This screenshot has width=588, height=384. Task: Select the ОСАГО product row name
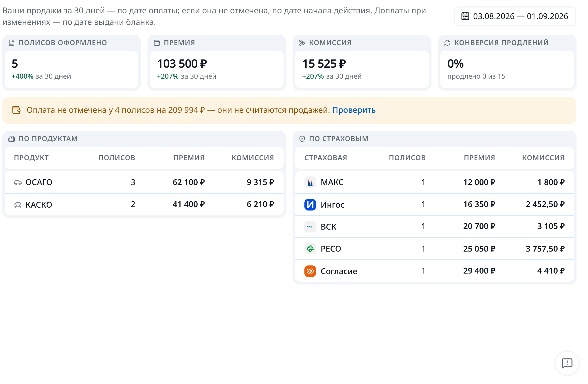click(x=39, y=182)
